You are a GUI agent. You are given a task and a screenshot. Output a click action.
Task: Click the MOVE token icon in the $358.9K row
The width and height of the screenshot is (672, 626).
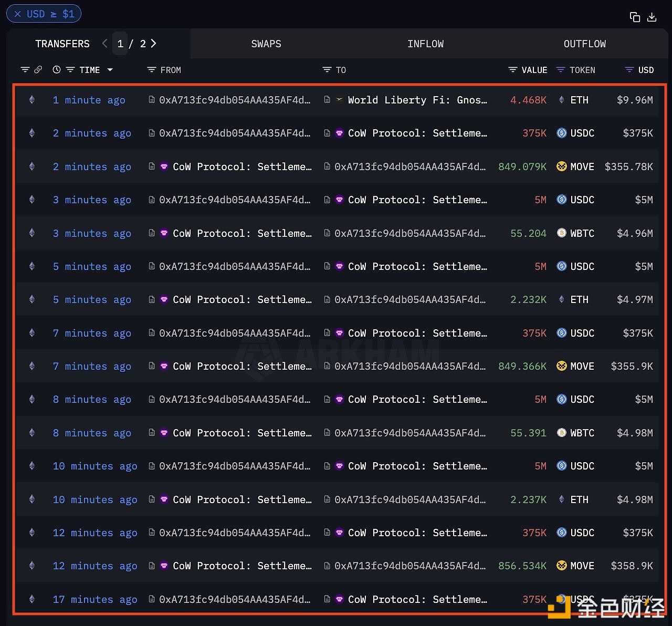(x=562, y=566)
